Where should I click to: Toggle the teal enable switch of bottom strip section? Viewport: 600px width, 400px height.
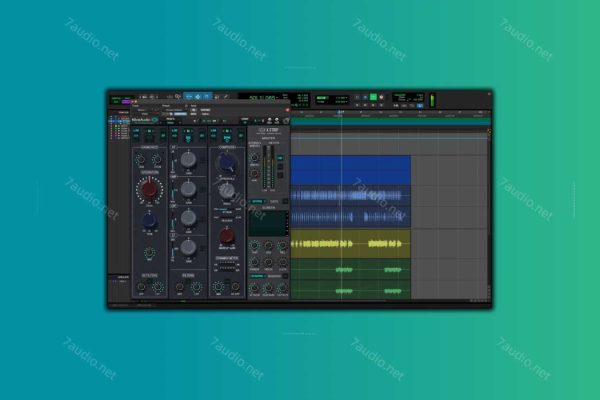(x=257, y=276)
